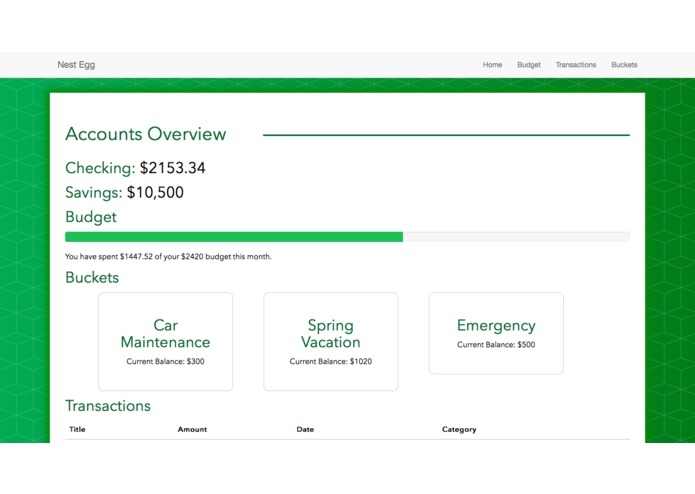Go to the Budget nav link
The height and width of the screenshot is (494, 695).
(x=529, y=65)
